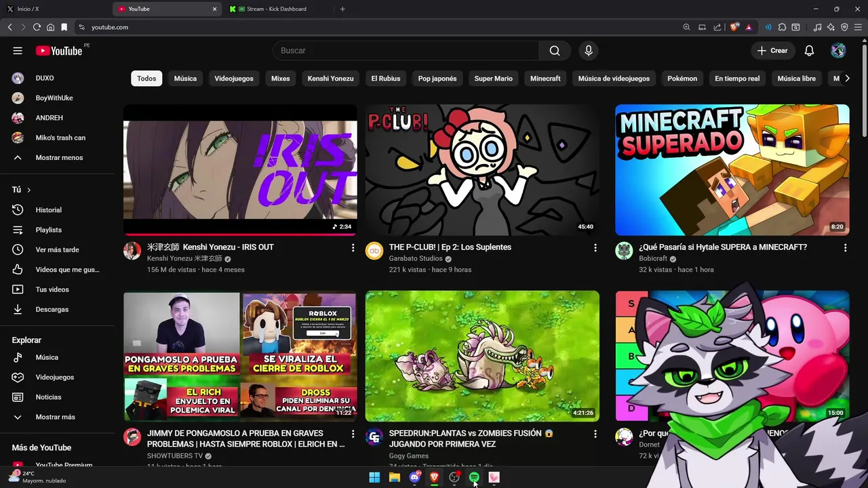Show more filter chips with right arrow
The image size is (868, 488).
point(846,79)
